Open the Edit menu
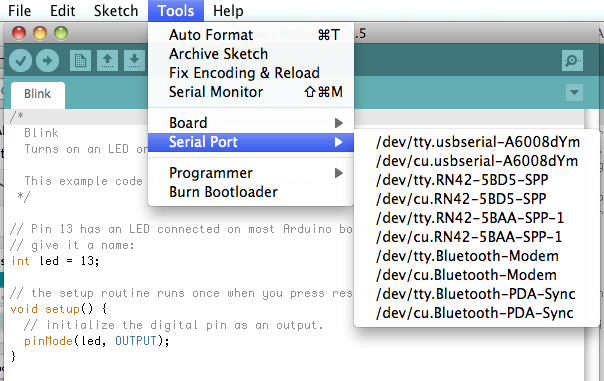604x381 pixels. [62, 11]
